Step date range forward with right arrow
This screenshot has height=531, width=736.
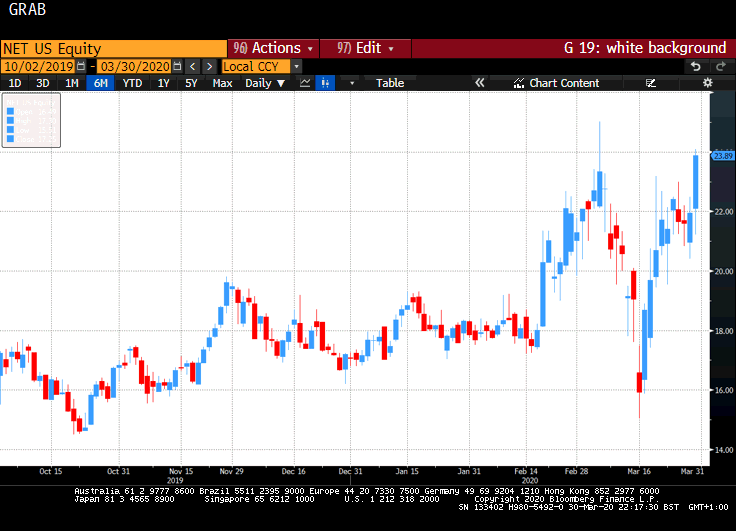[x=209, y=66]
